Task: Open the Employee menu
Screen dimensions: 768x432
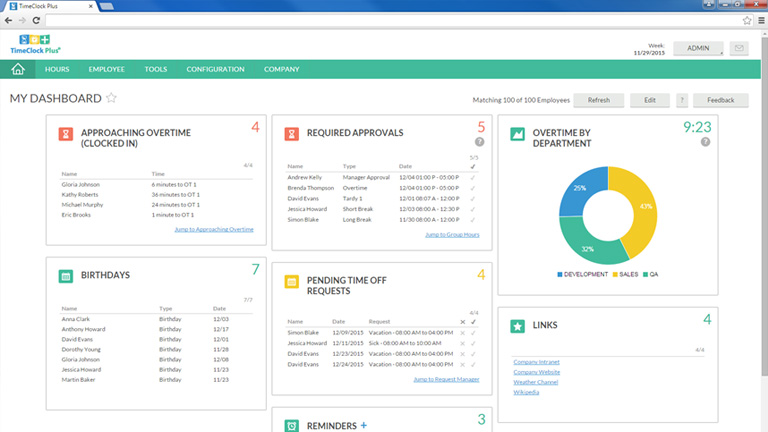Action: pyautogui.click(x=106, y=69)
